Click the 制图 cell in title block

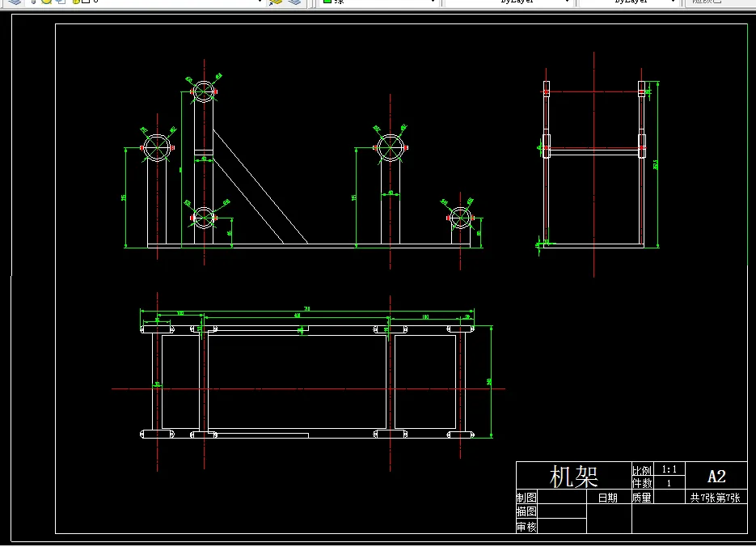point(526,498)
